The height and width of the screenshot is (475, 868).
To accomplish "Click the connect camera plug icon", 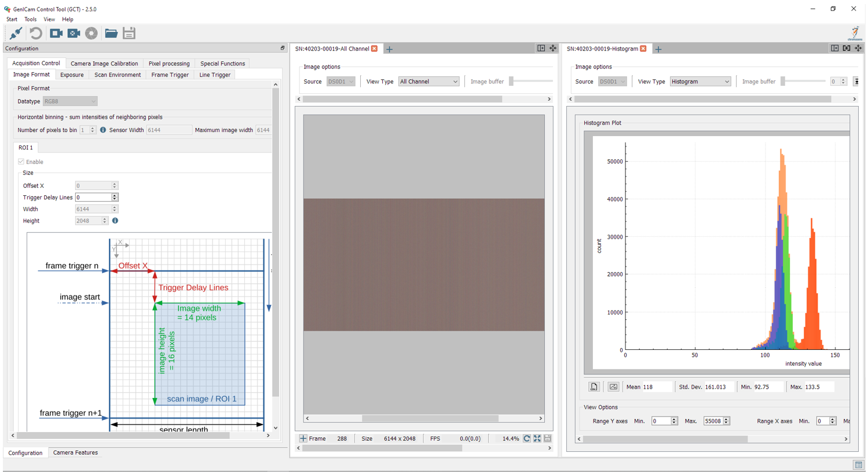I will (16, 34).
